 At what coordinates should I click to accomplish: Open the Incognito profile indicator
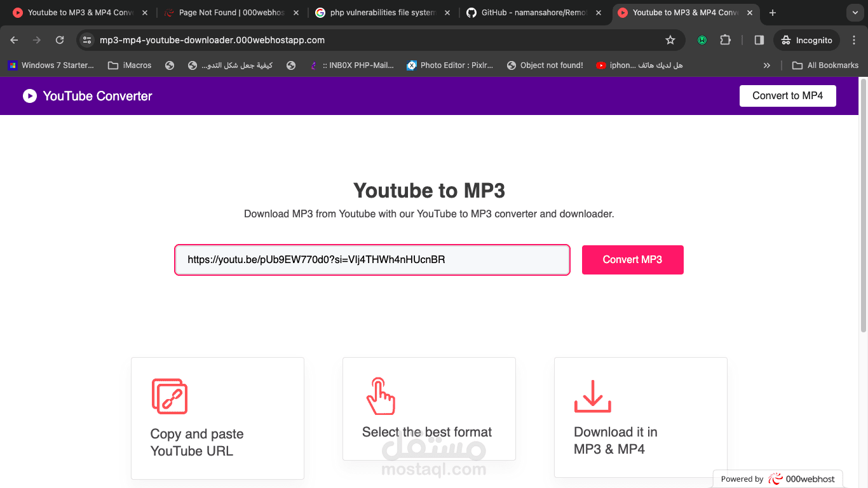807,40
